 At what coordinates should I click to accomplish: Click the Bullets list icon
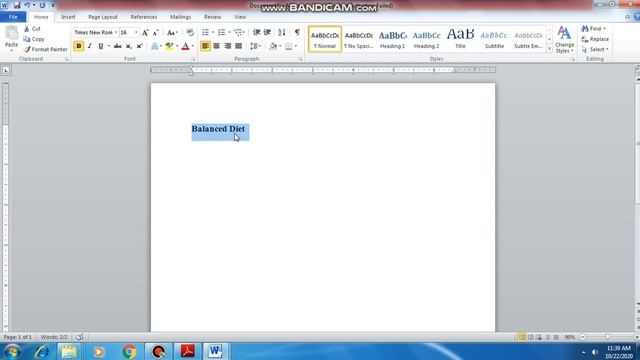(205, 32)
